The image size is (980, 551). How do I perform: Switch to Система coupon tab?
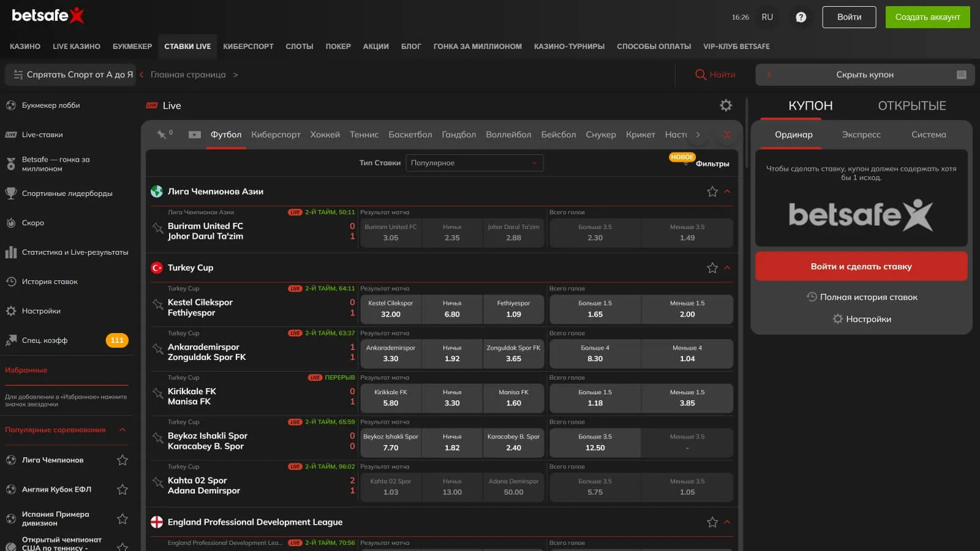(x=929, y=135)
